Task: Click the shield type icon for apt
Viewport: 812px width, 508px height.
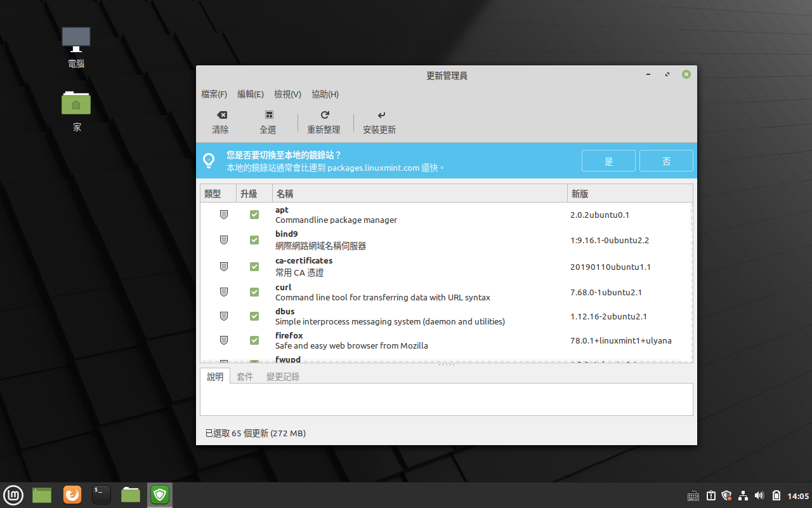Action: [x=223, y=215]
